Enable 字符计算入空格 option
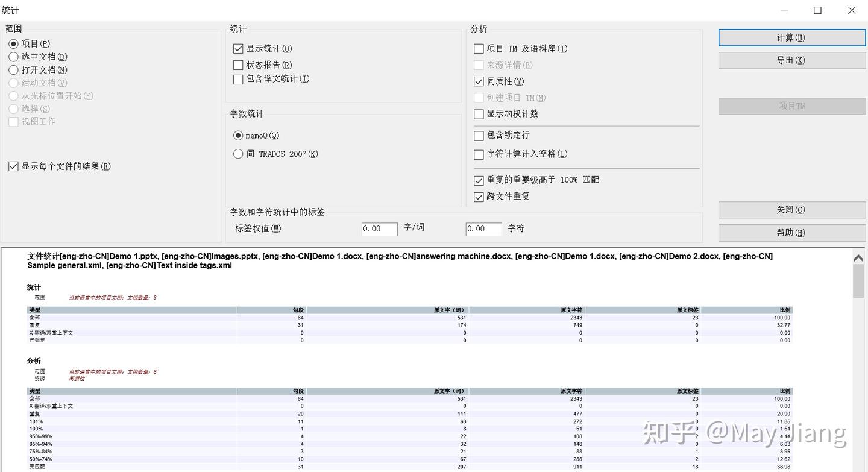 point(479,154)
